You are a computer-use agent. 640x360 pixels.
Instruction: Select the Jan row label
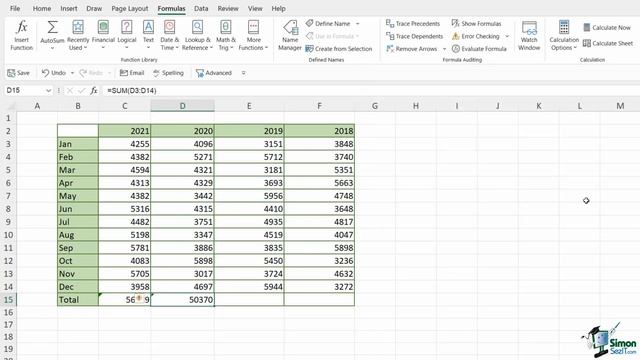tap(78, 144)
